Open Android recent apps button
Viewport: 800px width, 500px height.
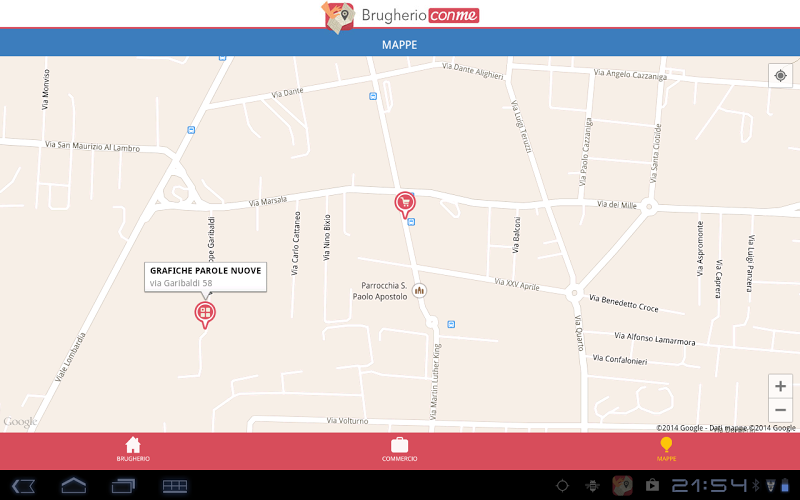[x=123, y=486]
